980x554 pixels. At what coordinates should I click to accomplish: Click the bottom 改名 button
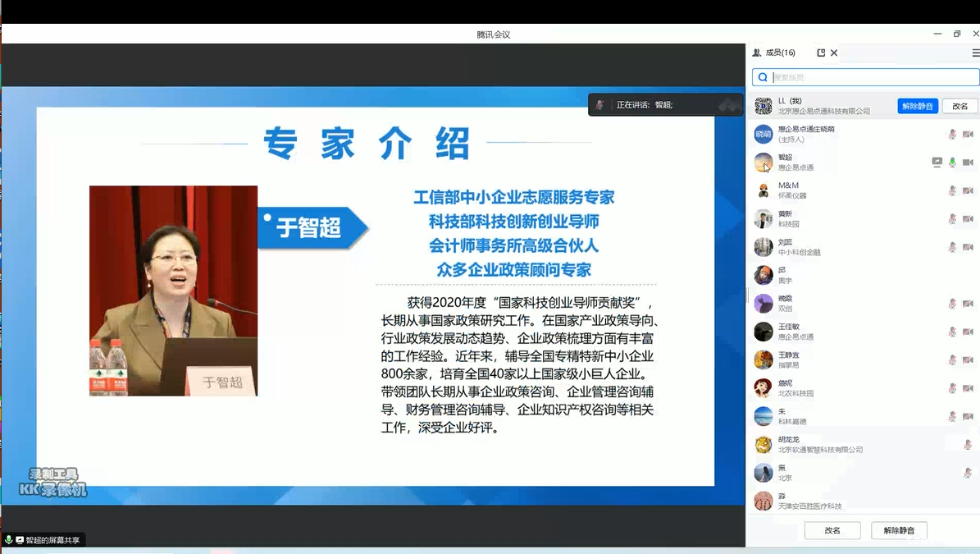pyautogui.click(x=832, y=530)
